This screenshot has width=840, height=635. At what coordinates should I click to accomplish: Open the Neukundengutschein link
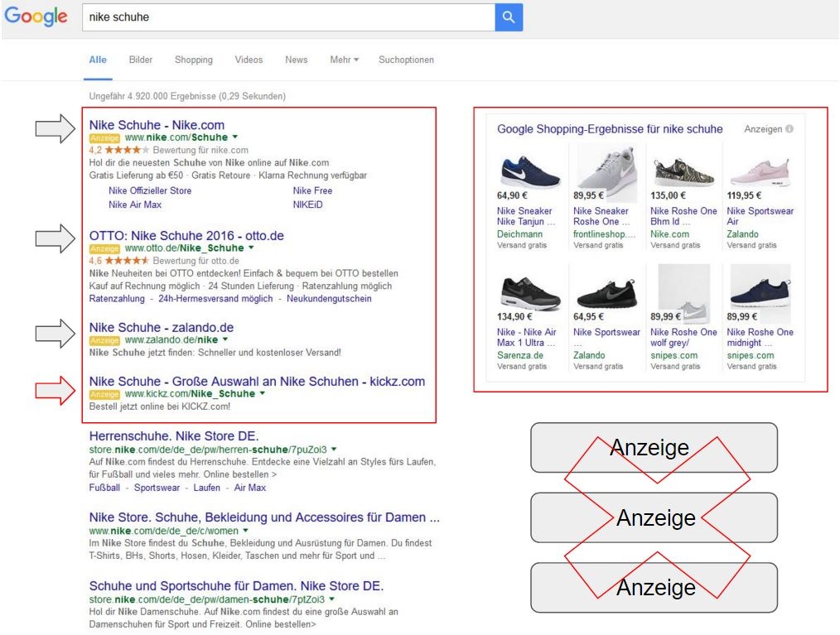pos(329,298)
